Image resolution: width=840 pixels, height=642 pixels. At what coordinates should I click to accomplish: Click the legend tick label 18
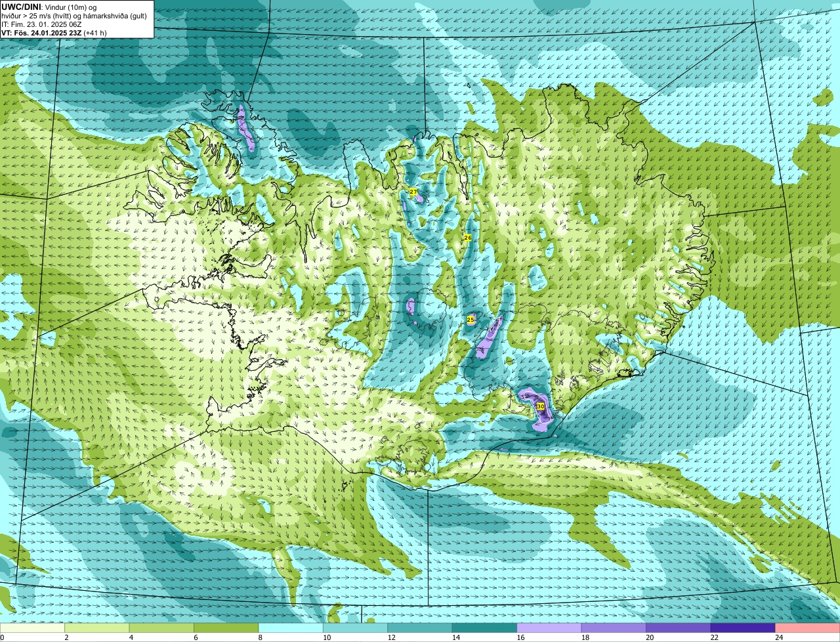pyautogui.click(x=585, y=637)
